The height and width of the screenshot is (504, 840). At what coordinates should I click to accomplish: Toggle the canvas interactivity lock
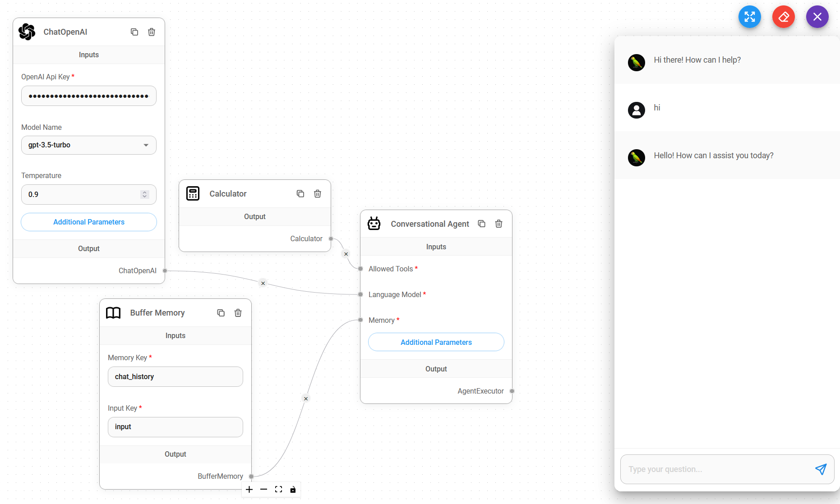[293, 489]
